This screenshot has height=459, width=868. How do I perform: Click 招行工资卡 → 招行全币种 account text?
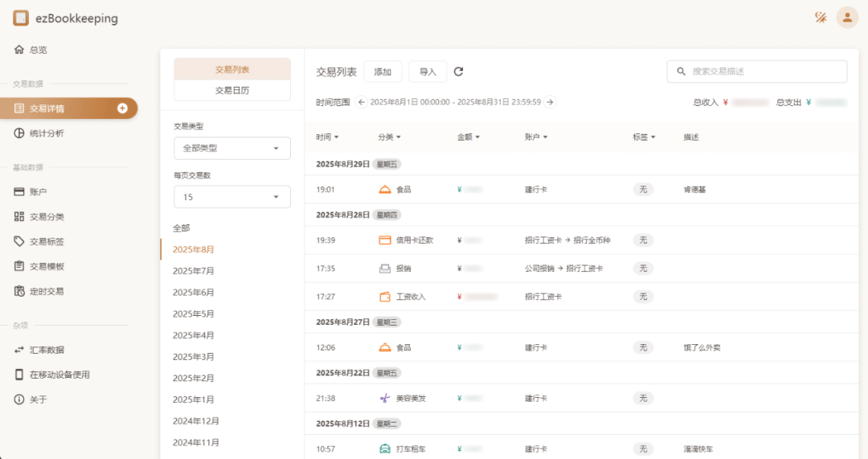point(567,240)
